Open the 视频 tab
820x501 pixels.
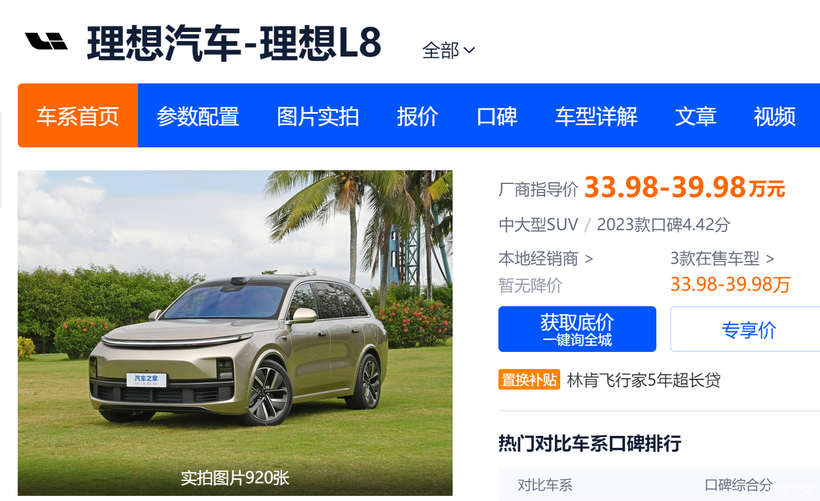click(775, 116)
